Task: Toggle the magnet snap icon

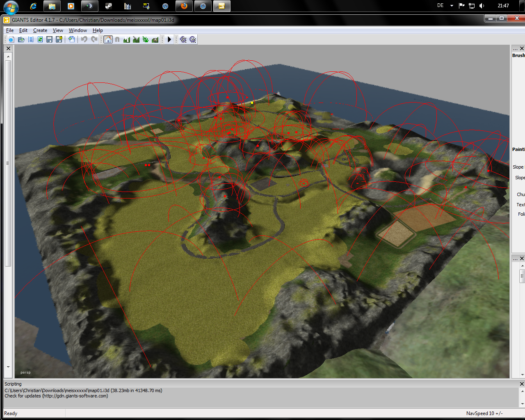Action: click(117, 39)
